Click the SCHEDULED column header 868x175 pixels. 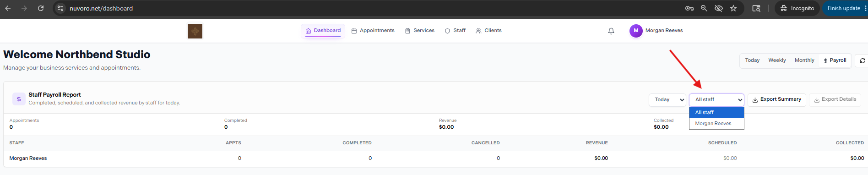point(722,143)
